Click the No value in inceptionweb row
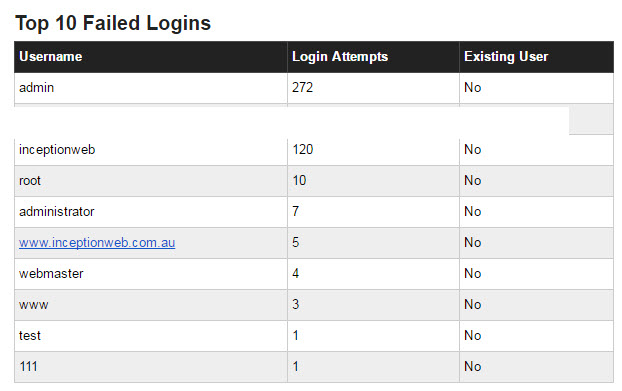Viewport: 622px width, 391px height. [472, 150]
